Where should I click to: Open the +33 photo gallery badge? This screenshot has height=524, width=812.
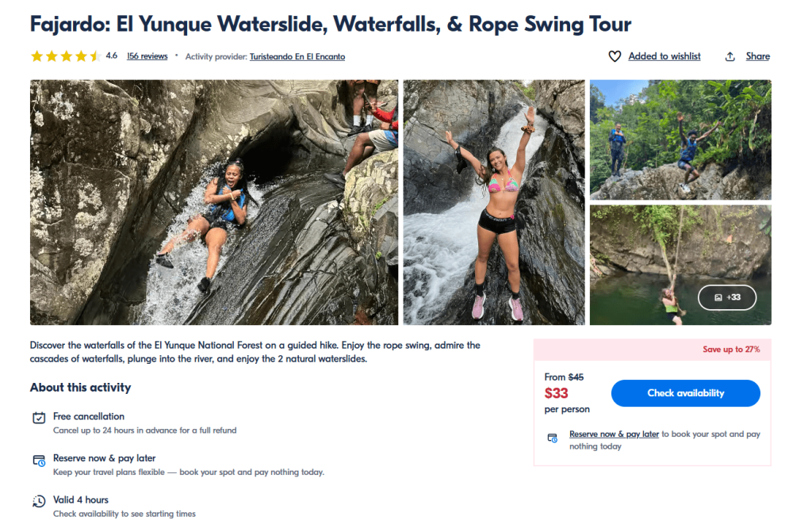pos(726,297)
